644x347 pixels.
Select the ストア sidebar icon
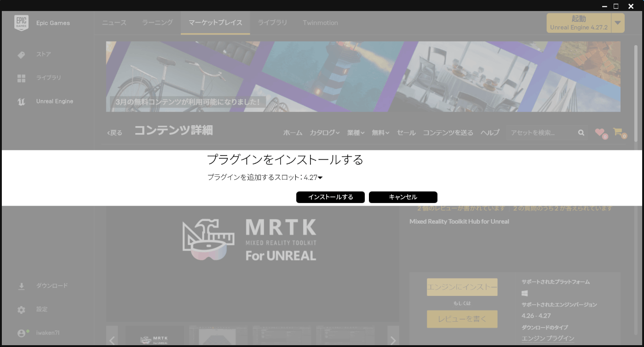coord(21,54)
